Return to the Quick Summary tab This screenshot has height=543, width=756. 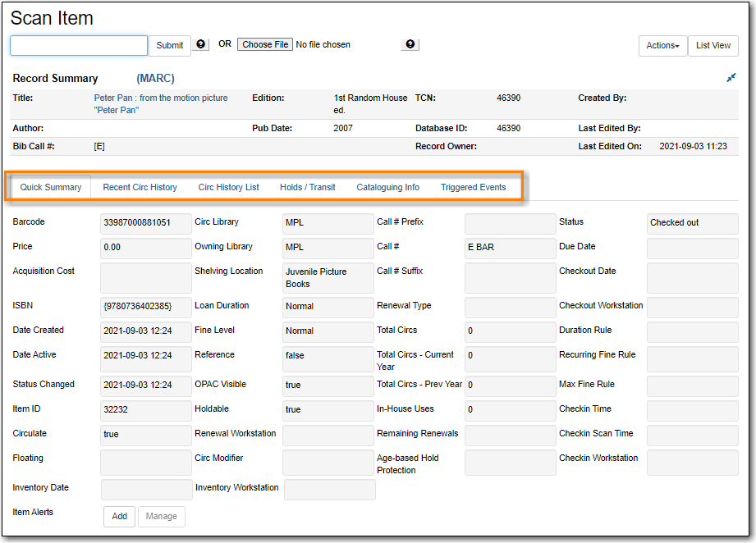point(50,187)
